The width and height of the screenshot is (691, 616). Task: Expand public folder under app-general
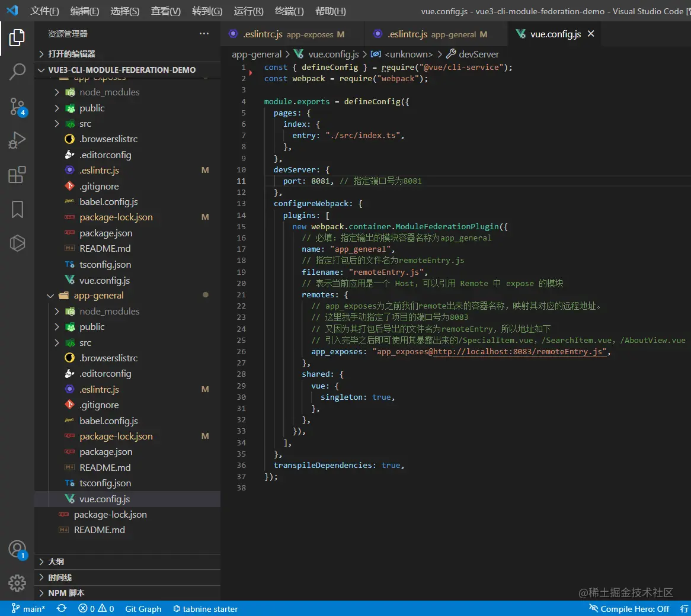tap(127, 327)
